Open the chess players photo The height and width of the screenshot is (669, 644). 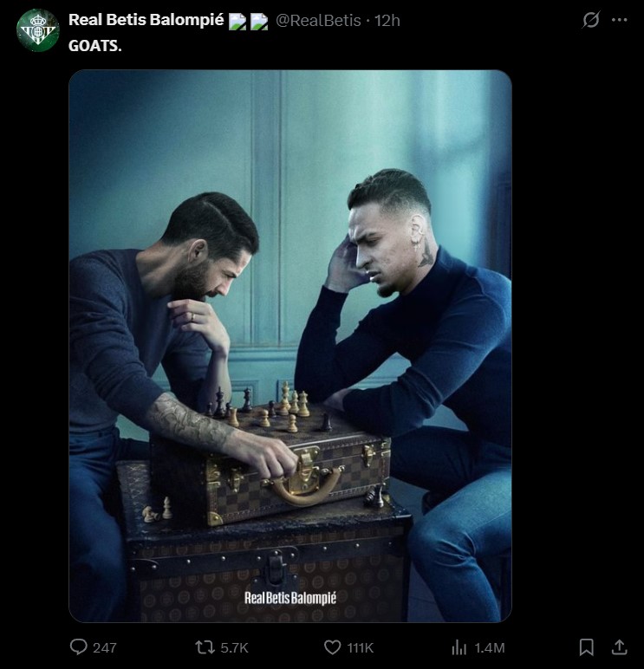pyautogui.click(x=290, y=346)
